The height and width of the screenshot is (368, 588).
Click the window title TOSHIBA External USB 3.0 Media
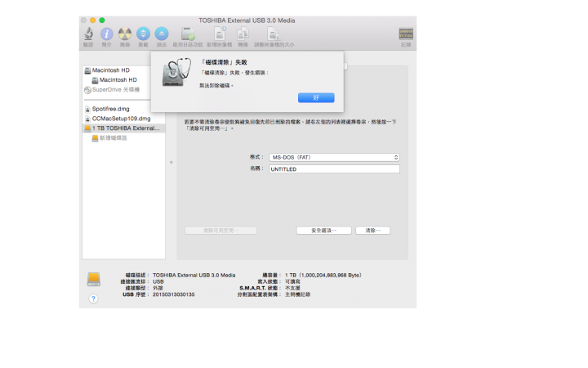pyautogui.click(x=247, y=20)
